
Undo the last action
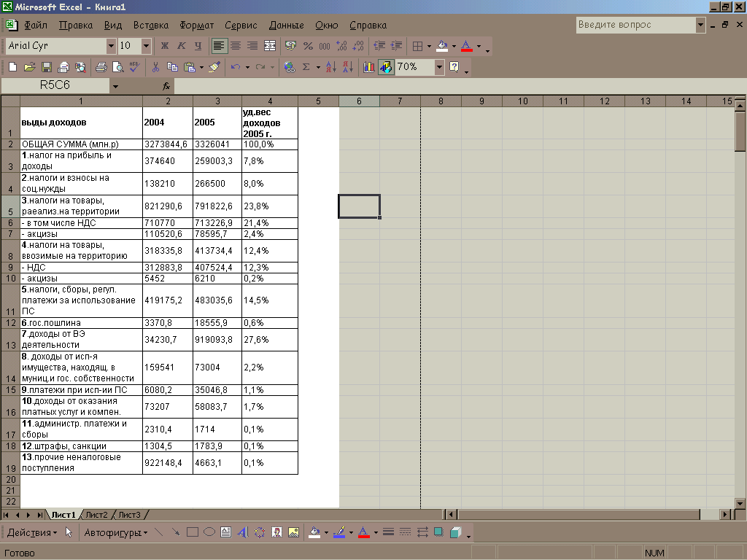point(236,67)
